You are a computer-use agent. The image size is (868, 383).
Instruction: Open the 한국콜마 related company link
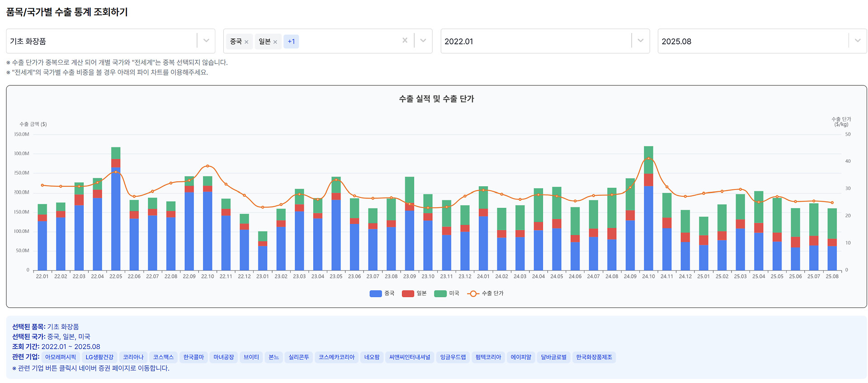coord(193,357)
